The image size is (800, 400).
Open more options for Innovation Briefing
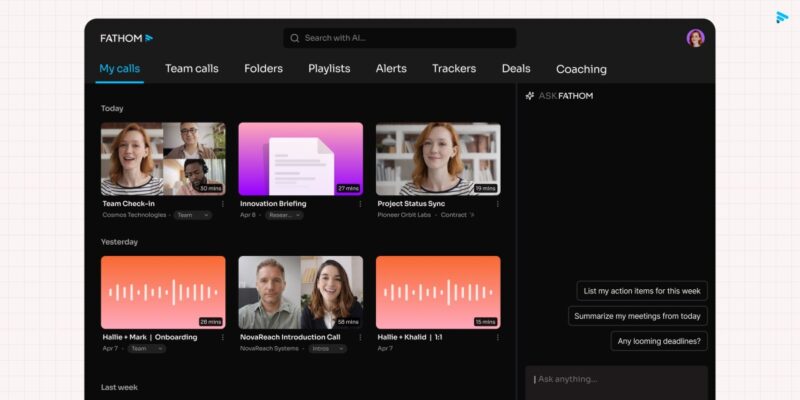(x=360, y=204)
